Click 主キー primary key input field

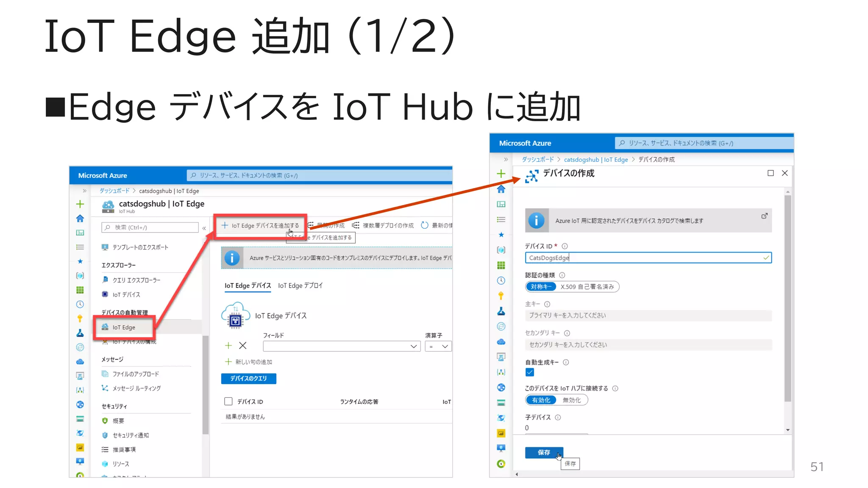tap(648, 315)
